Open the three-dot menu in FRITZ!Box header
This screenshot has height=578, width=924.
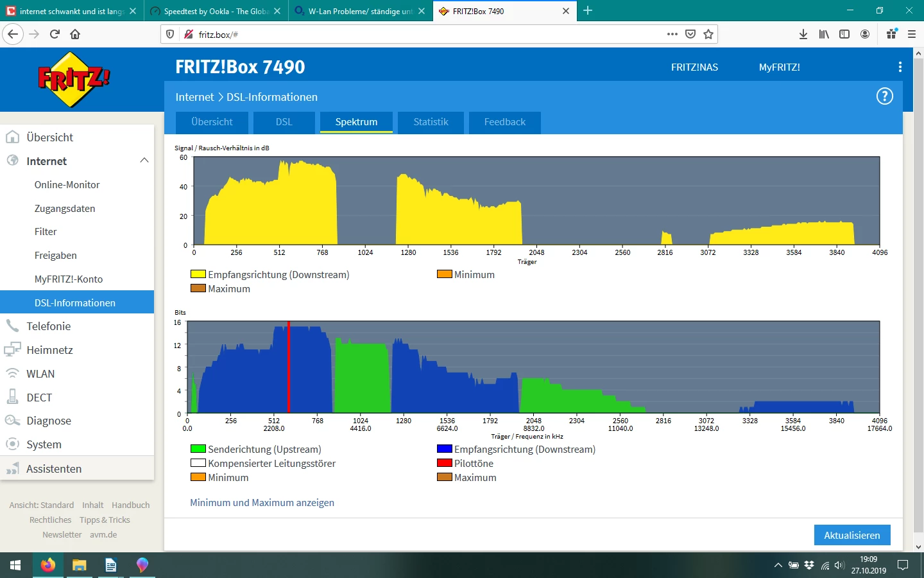click(x=900, y=67)
